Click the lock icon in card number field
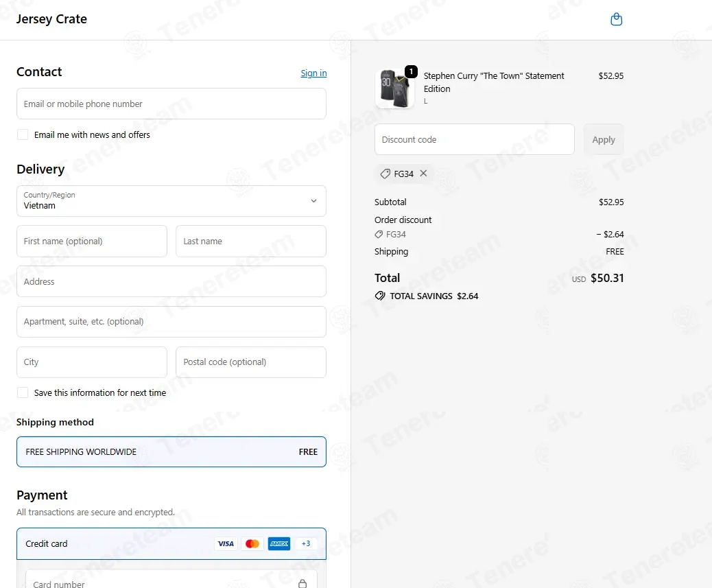Screen dimensions: 712x588 click(x=302, y=583)
